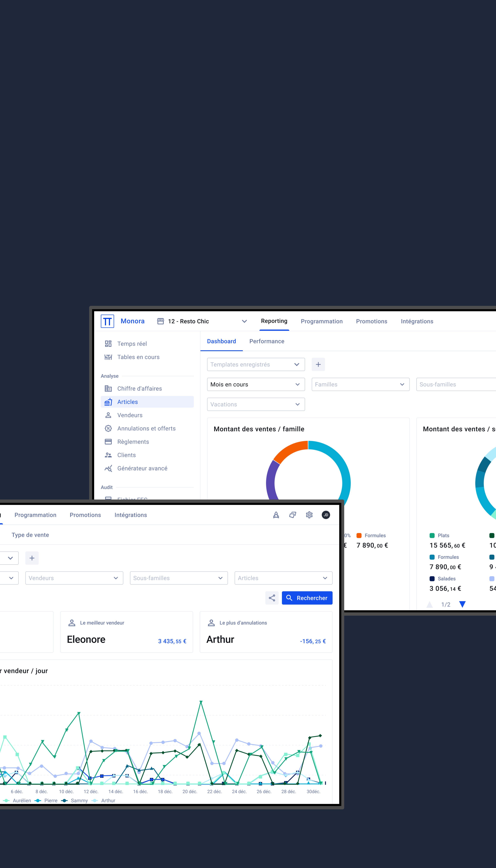Viewport: 496px width, 868px height.
Task: Click the stacked cards icon beside the gear
Action: point(293,515)
